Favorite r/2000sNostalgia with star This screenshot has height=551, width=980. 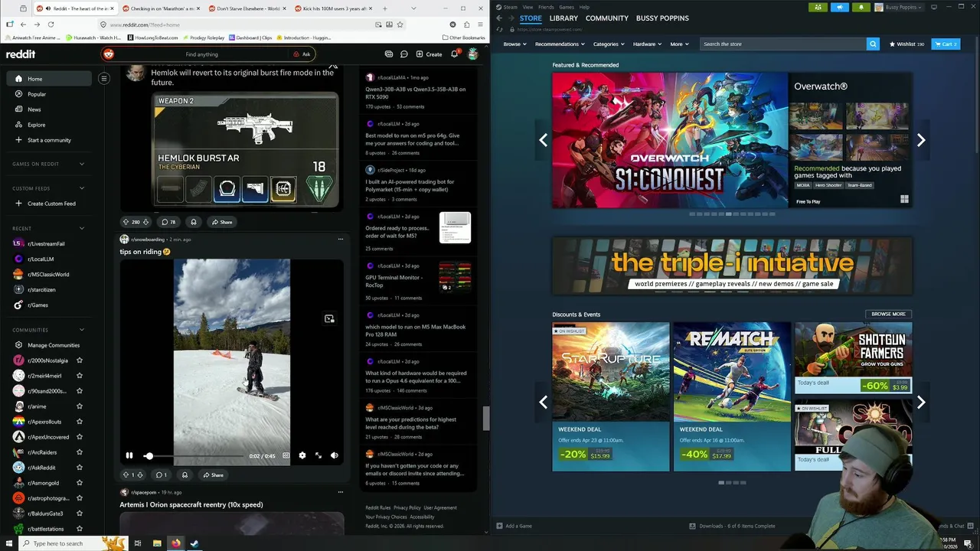[x=80, y=360]
